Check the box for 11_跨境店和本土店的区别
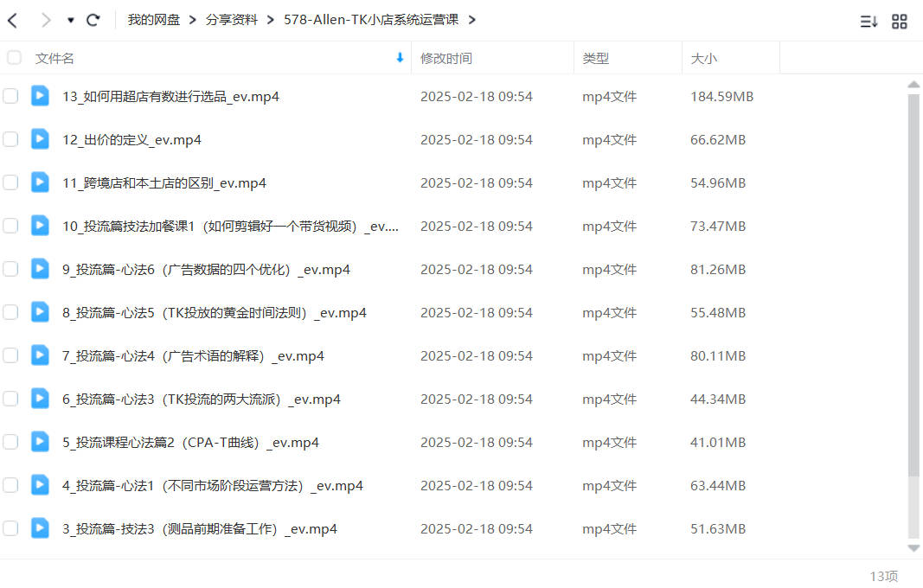The width and height of the screenshot is (923, 588). [x=10, y=182]
